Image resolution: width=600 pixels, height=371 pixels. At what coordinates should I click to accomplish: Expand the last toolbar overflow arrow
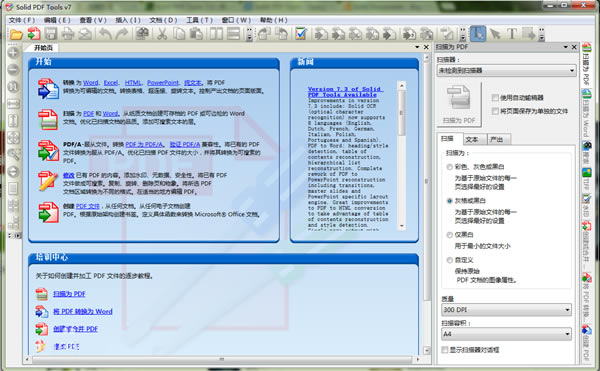pos(541,34)
